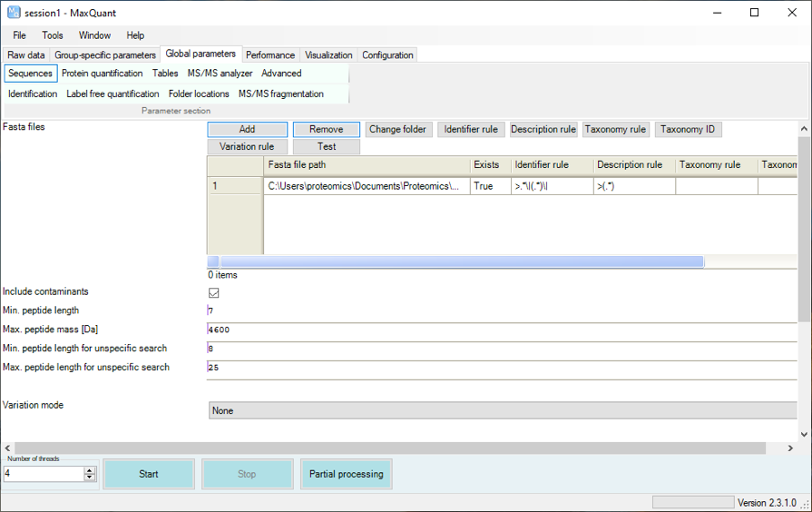Viewport: 812px width, 512px height.
Task: Open the Label free quantification section
Action: click(x=113, y=94)
